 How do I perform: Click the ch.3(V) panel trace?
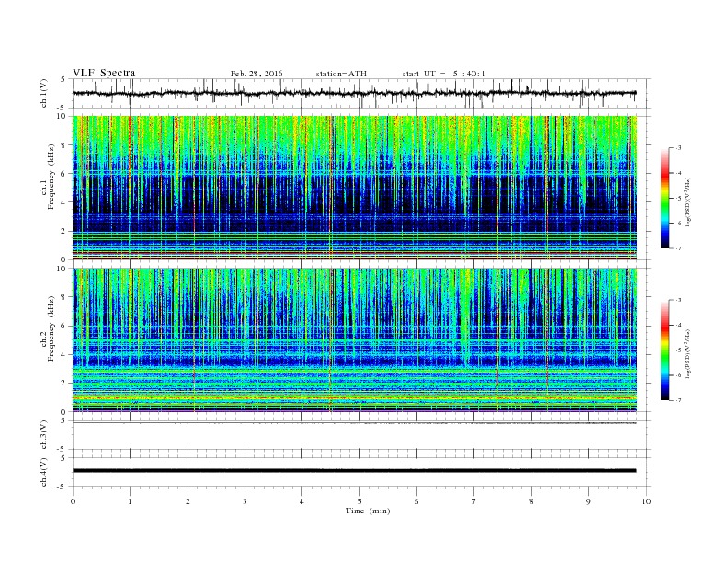[355, 423]
